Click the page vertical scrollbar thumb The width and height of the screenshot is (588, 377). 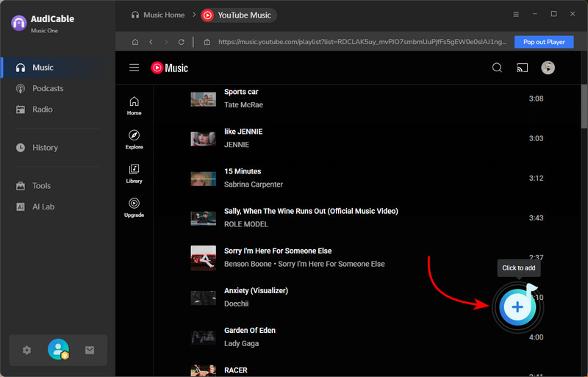[x=584, y=107]
